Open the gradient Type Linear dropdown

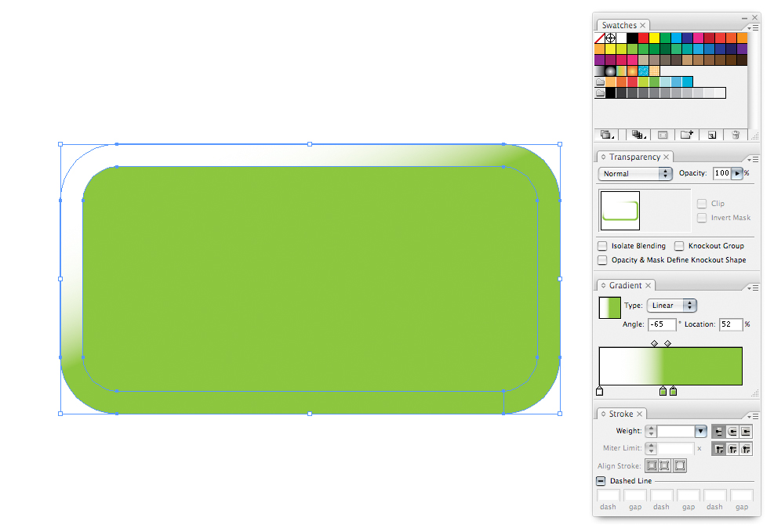point(672,306)
